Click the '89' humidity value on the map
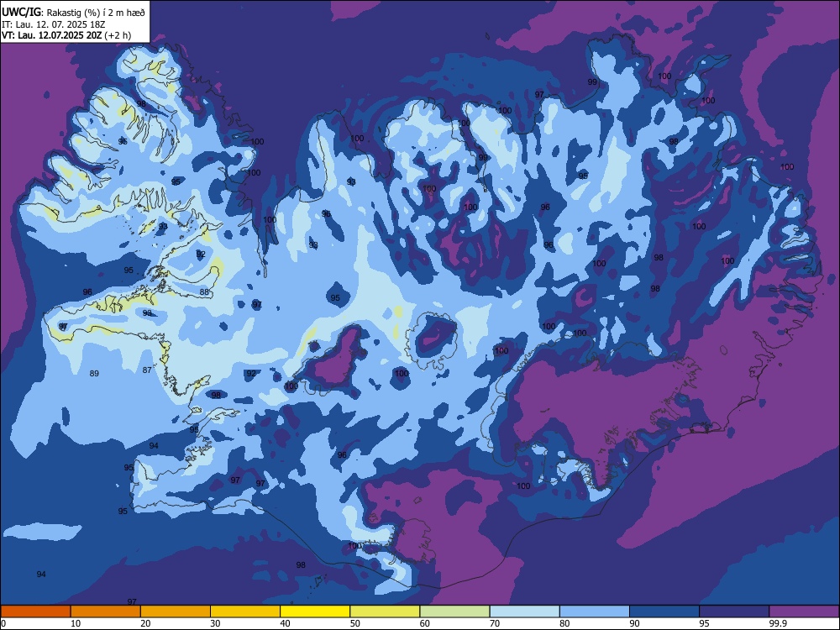Screen dimensions: 840x630 coord(94,374)
